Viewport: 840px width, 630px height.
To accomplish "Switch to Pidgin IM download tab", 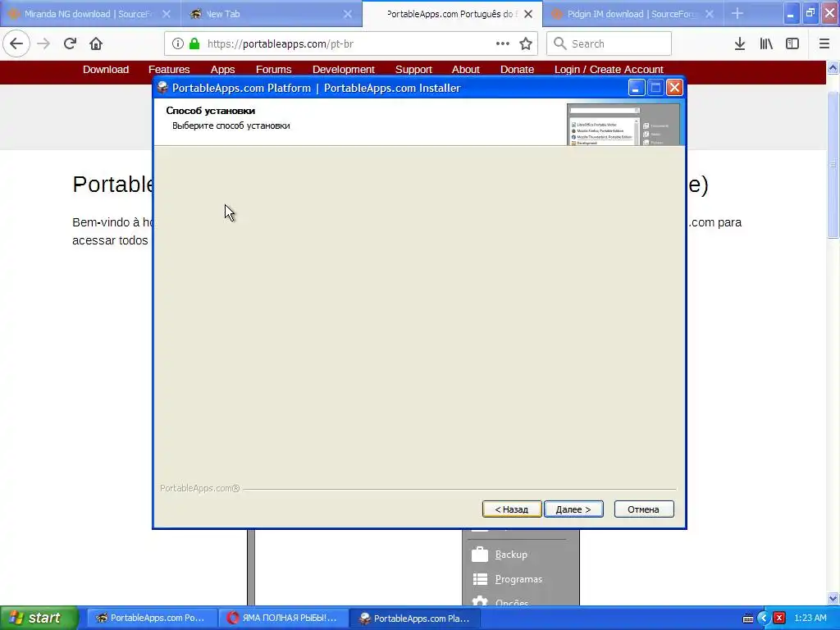I will pyautogui.click(x=634, y=14).
